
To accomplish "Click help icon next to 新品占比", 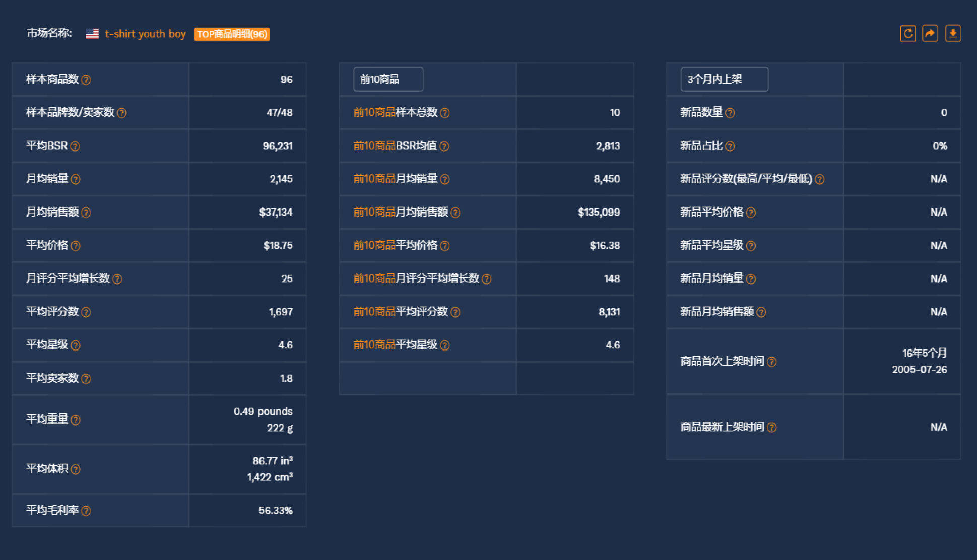I will coord(730,146).
